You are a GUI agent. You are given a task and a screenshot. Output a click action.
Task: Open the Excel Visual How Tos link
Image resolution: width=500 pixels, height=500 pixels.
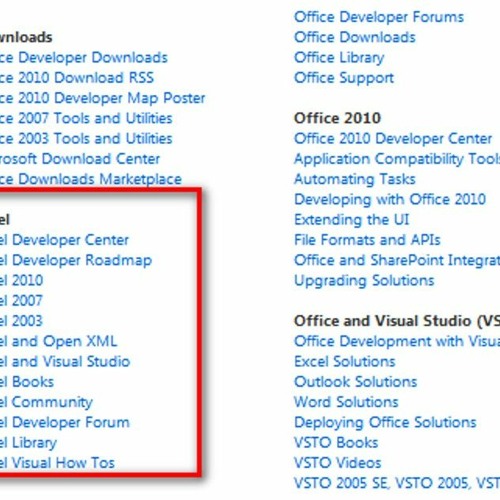pos(57,463)
